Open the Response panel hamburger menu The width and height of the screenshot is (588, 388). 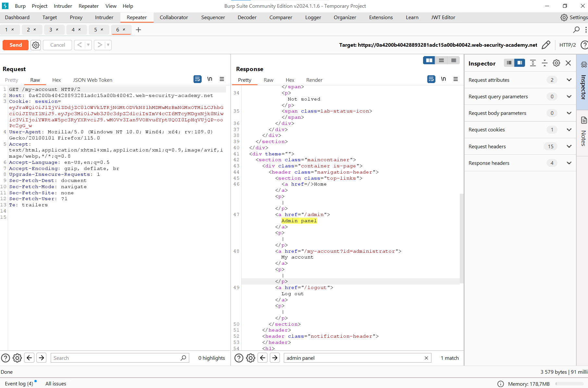(456, 79)
